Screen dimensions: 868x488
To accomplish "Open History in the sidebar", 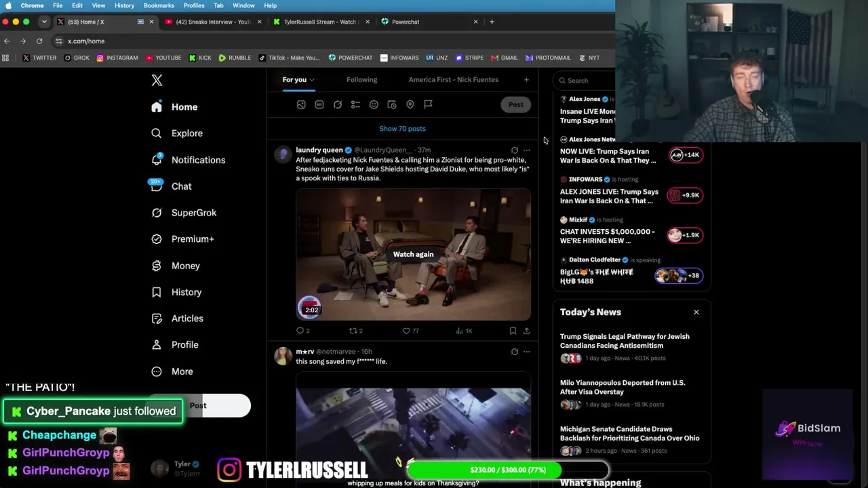I will click(176, 292).
